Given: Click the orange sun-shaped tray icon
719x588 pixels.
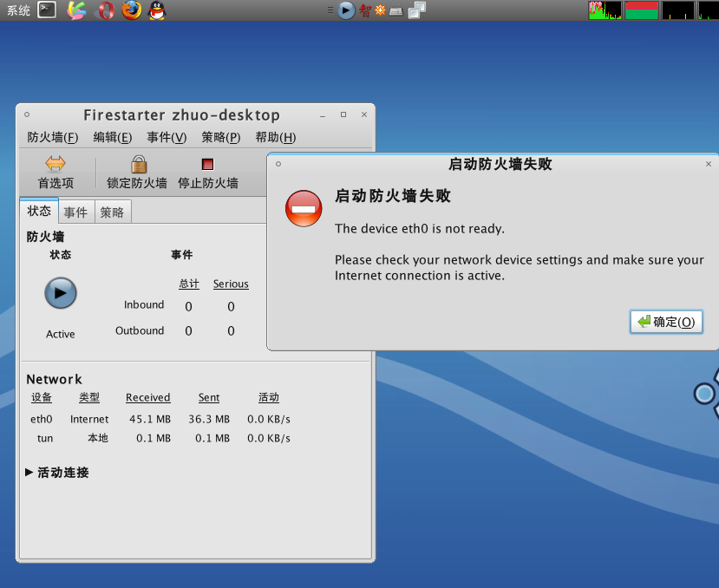Looking at the screenshot, I should [x=380, y=10].
